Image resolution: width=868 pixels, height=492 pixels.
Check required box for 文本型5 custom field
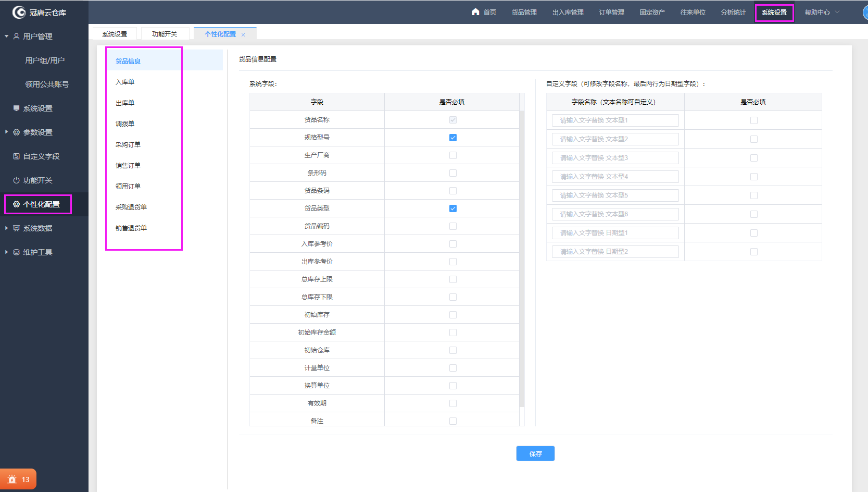pos(753,195)
